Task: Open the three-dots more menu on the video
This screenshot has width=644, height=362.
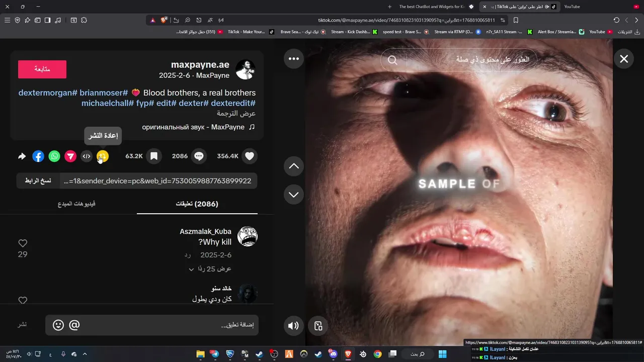Action: [x=294, y=59]
